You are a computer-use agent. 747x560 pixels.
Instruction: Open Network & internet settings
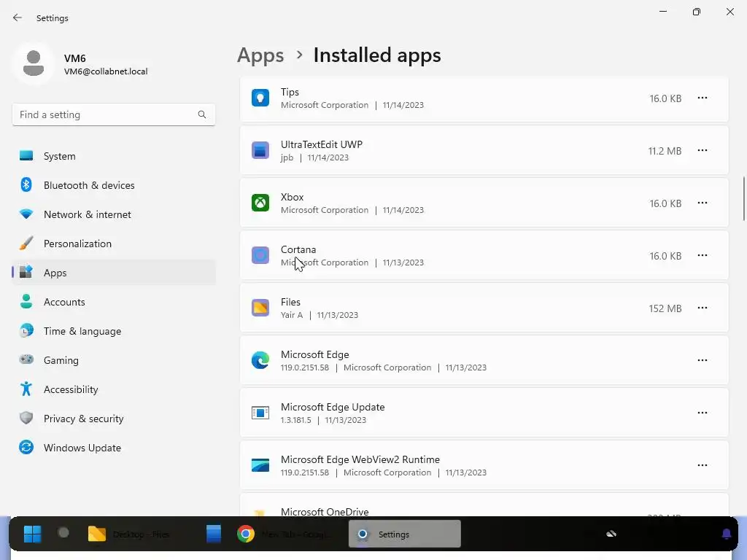(114, 214)
